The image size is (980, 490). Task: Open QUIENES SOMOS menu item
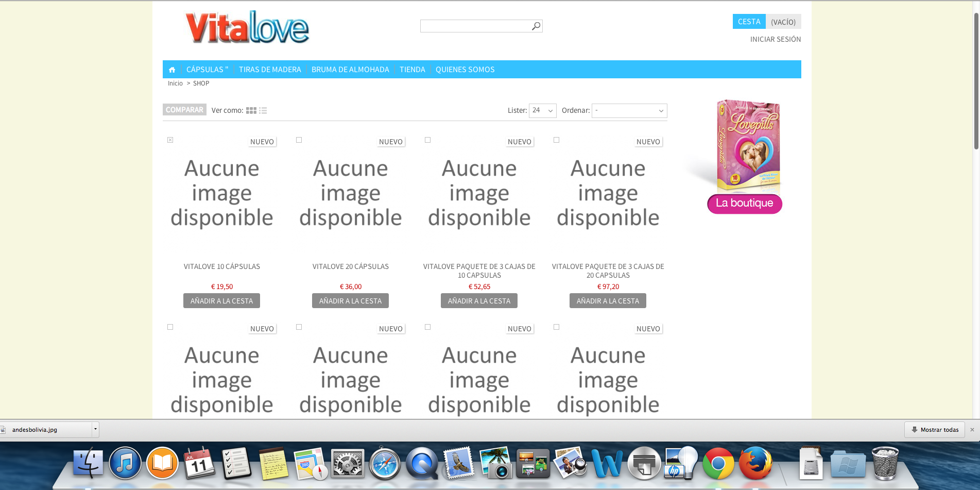tap(465, 70)
